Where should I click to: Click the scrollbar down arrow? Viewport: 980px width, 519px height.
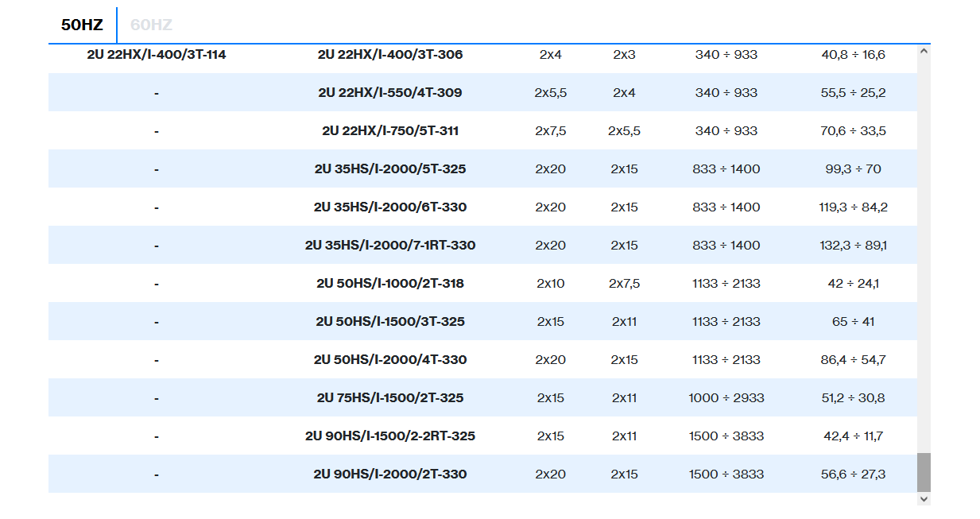point(924,498)
